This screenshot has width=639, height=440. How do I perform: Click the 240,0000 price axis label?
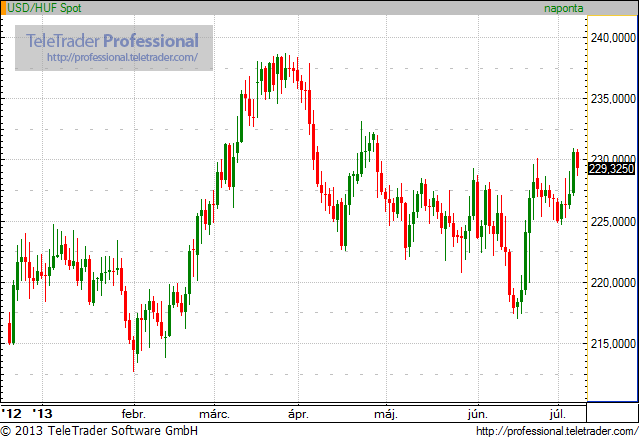(613, 38)
